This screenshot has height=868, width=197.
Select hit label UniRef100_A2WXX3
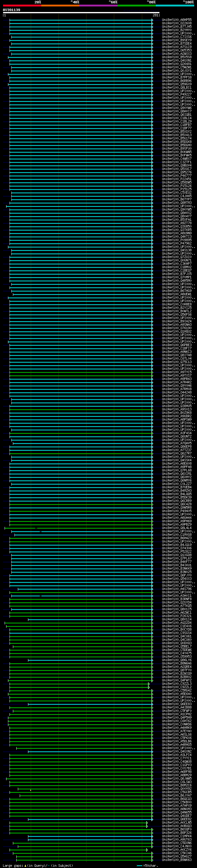coord(177,54)
